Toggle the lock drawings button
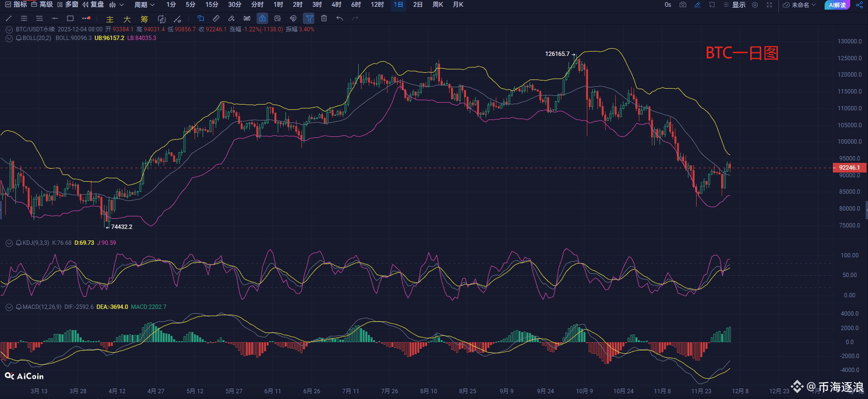The height and width of the screenshot is (399, 868). click(x=262, y=18)
